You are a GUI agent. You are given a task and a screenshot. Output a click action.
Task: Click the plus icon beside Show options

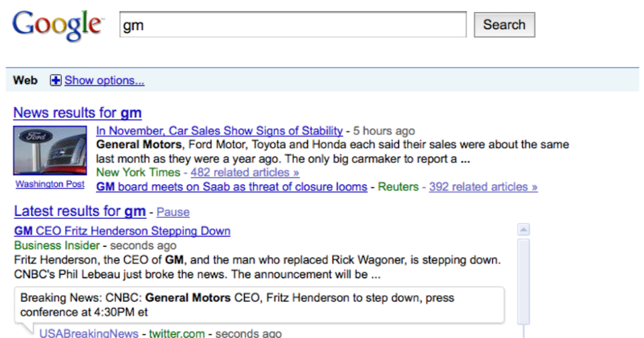(55, 80)
